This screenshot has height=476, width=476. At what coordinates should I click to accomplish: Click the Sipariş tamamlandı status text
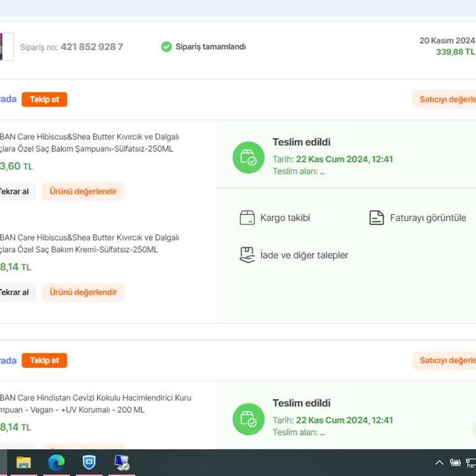coord(211,46)
